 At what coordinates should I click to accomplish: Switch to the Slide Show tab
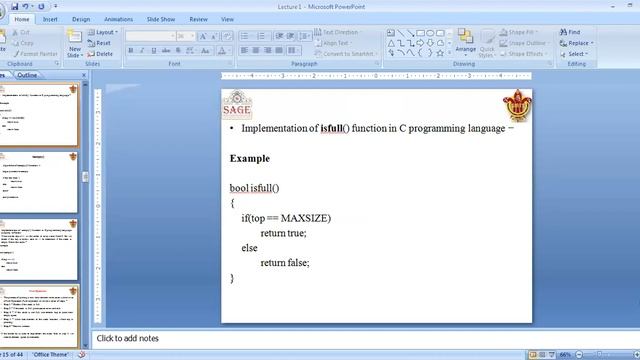point(161,19)
